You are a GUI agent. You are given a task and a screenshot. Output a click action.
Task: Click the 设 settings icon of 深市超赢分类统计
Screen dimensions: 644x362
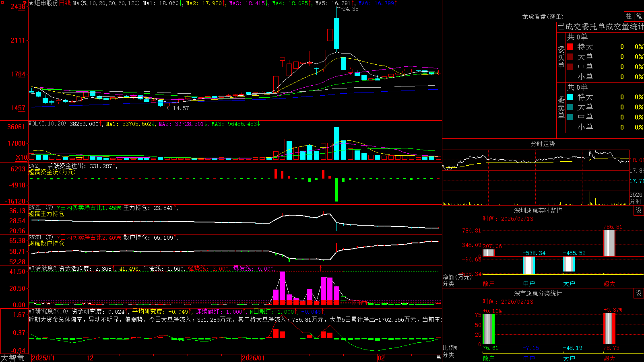[x=639, y=293]
